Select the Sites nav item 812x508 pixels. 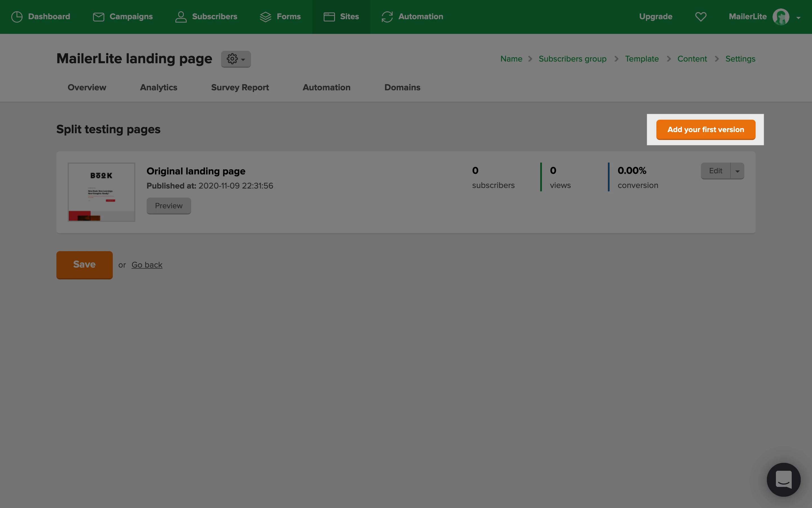tap(341, 16)
